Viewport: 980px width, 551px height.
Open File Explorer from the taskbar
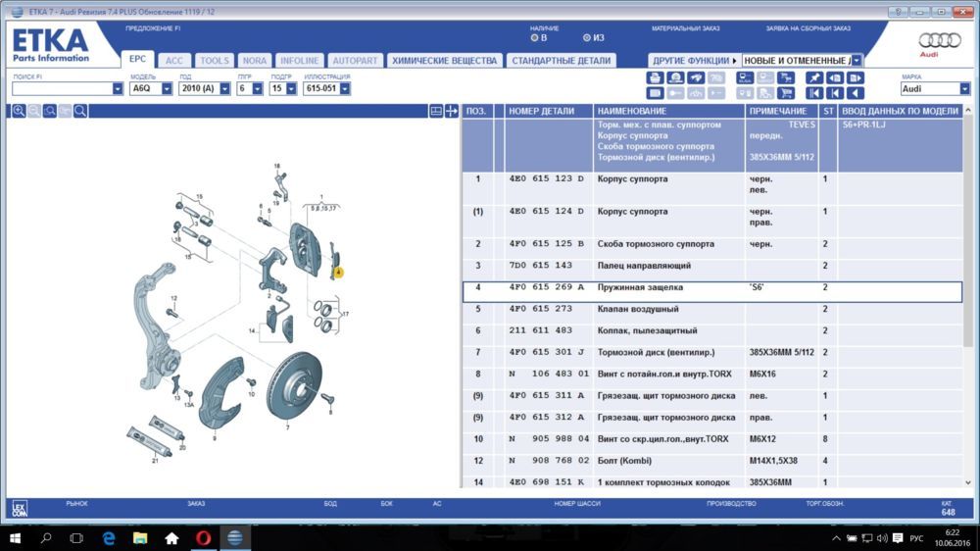[140, 538]
